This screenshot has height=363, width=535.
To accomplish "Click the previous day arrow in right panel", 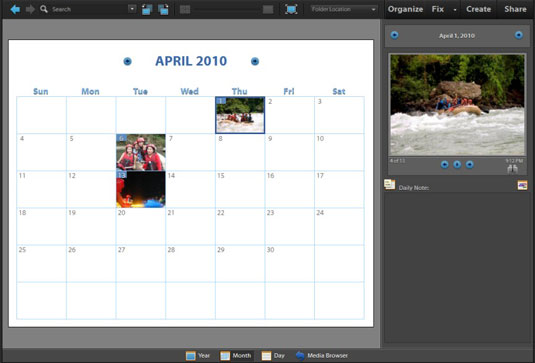I will tap(394, 35).
